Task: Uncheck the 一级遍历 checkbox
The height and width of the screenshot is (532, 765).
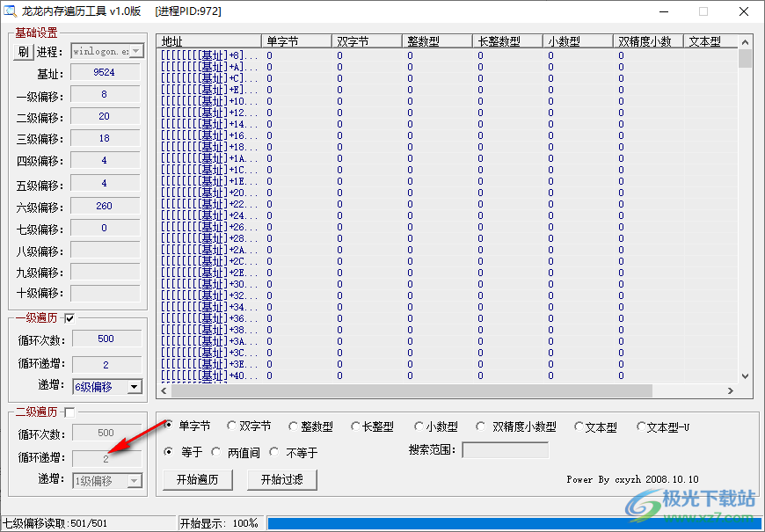Action: 69,317
